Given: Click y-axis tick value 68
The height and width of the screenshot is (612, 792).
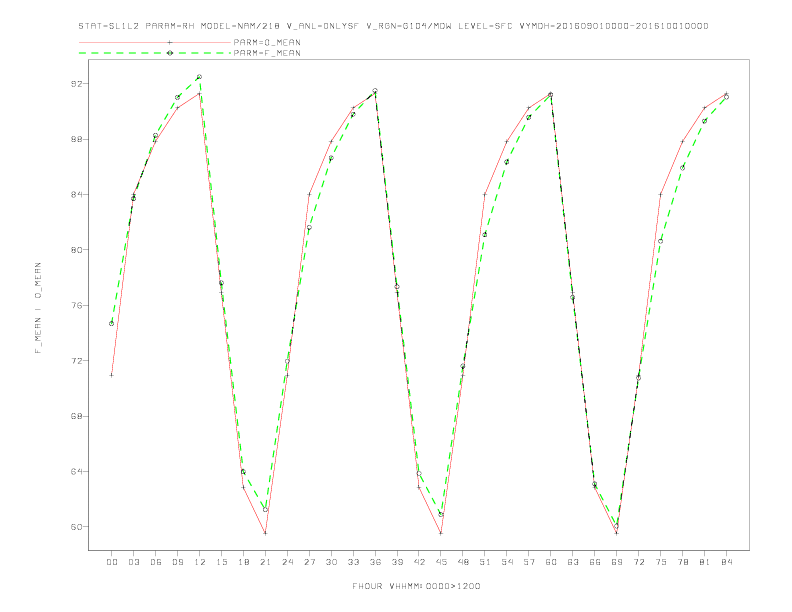Looking at the screenshot, I should click(77, 416).
